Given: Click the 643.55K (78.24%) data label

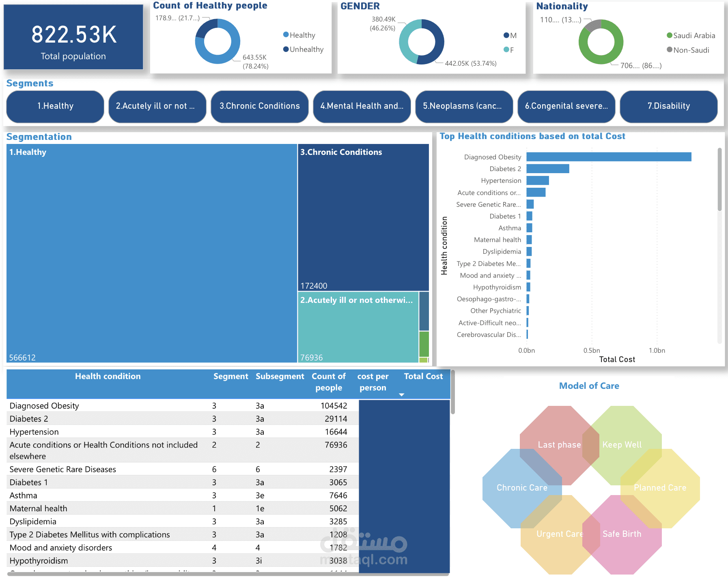Looking at the screenshot, I should (256, 62).
